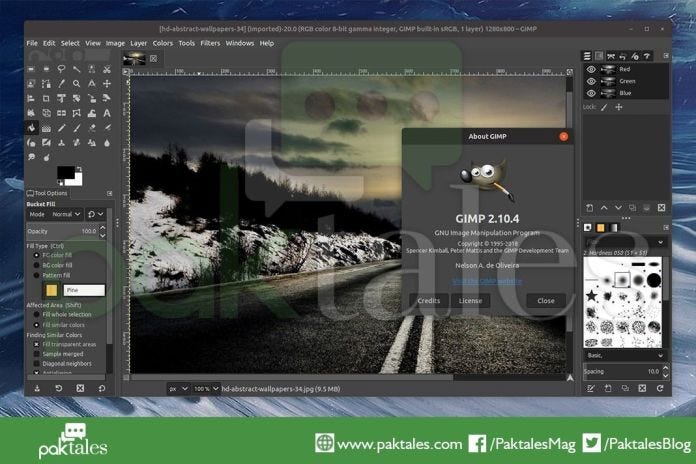Hide the Red channel
Screen dimensions: 696x464
(x=591, y=69)
